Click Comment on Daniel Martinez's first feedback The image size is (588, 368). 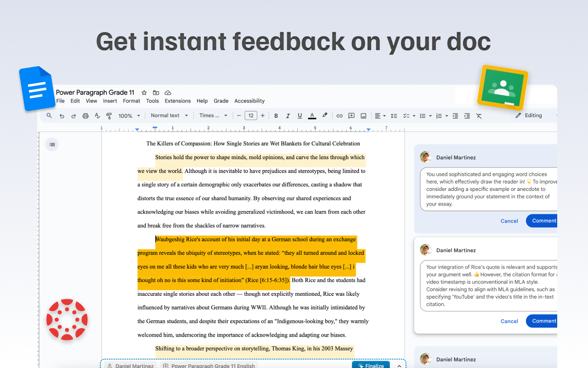click(543, 221)
